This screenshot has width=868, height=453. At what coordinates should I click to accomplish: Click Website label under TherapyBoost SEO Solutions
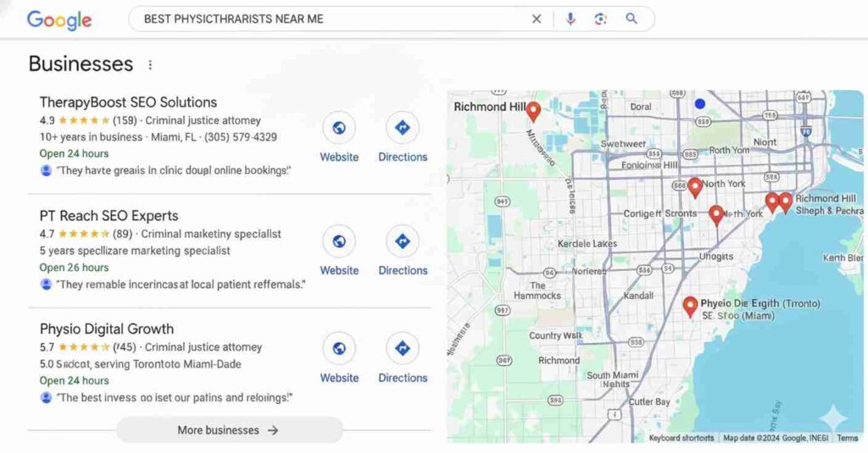[x=339, y=157]
